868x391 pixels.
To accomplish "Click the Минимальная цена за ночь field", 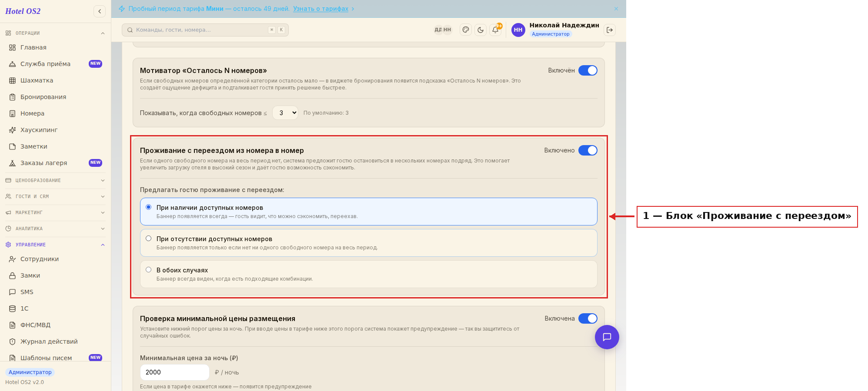I will click(x=175, y=372).
